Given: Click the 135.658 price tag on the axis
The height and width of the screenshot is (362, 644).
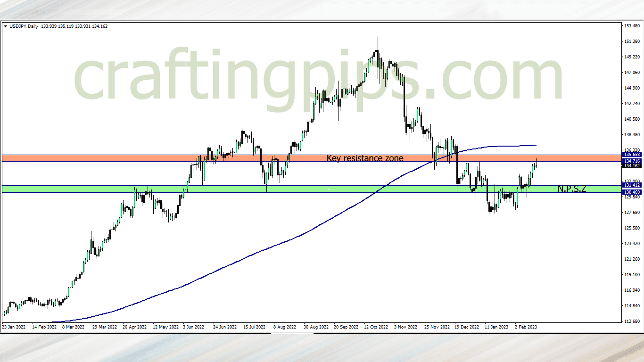Looking at the screenshot, I should pyautogui.click(x=631, y=155).
